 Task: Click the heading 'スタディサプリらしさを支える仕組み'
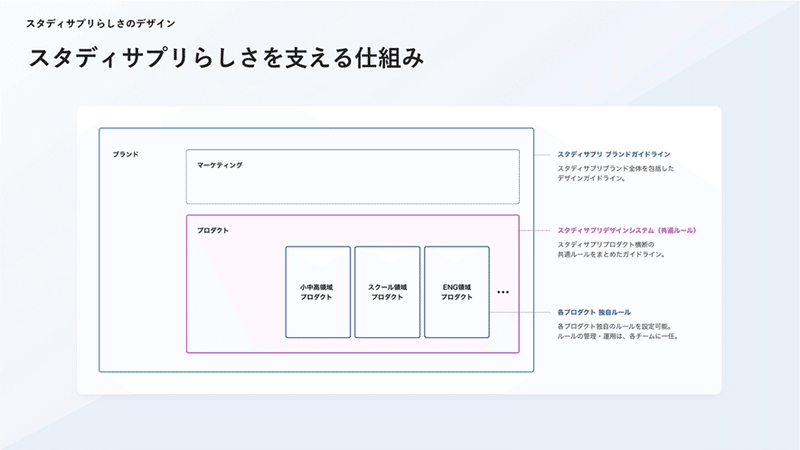coord(226,58)
